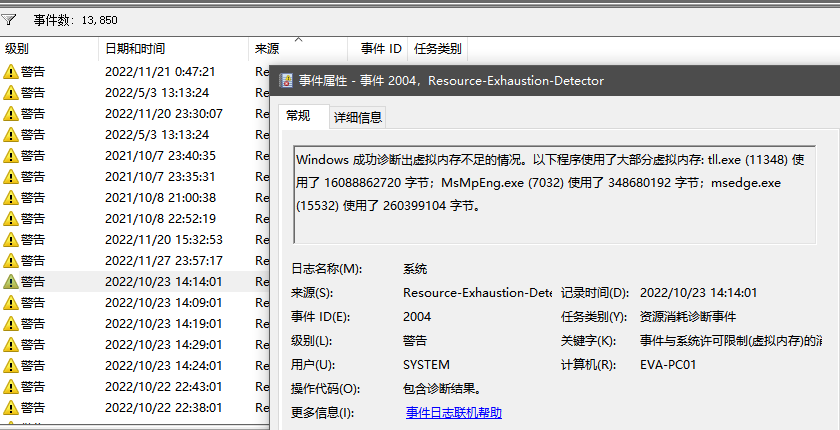This screenshot has width=840, height=430.
Task: Select the 常规 tab
Action: [x=298, y=116]
